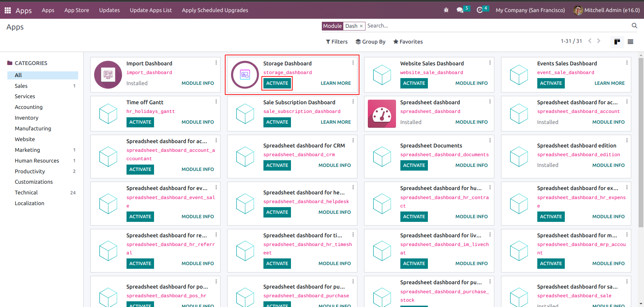Click Module Info for Import Dashboard
The width and height of the screenshot is (644, 307).
pos(197,83)
